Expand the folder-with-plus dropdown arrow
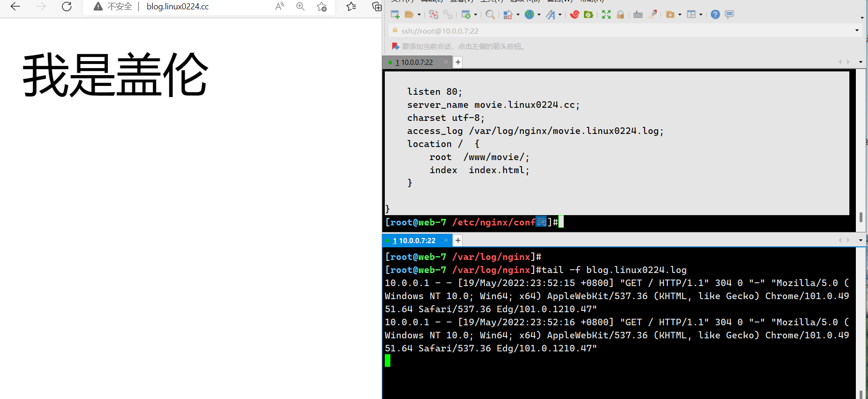Screen dimensions: 868x399 (x=680, y=14)
